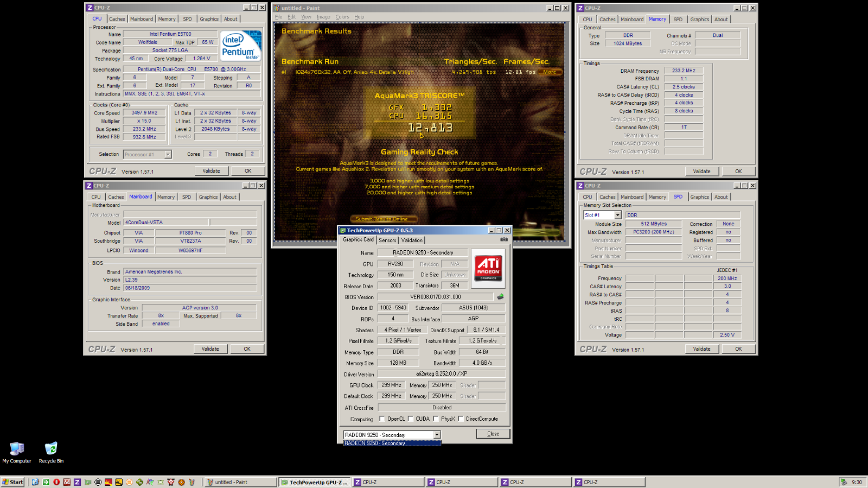Enable the OpenCL checkbox in GPU-Z
This screenshot has width=868, height=488.
point(382,419)
